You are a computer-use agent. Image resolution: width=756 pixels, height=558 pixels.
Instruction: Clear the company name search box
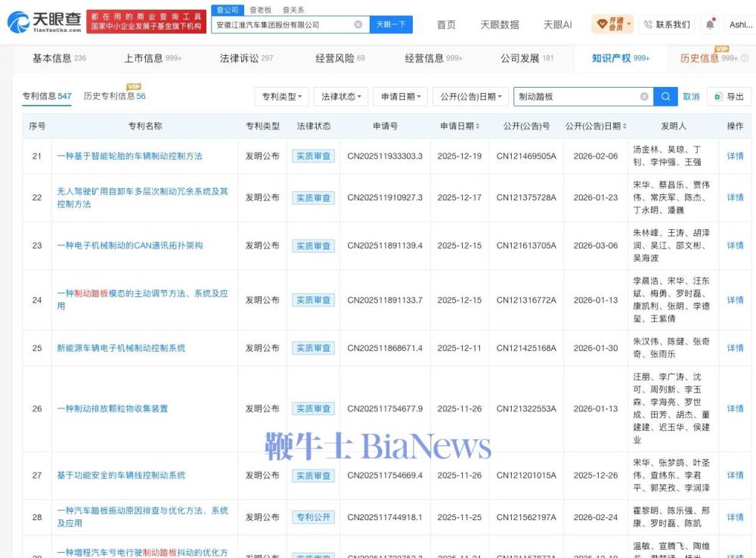coord(358,25)
